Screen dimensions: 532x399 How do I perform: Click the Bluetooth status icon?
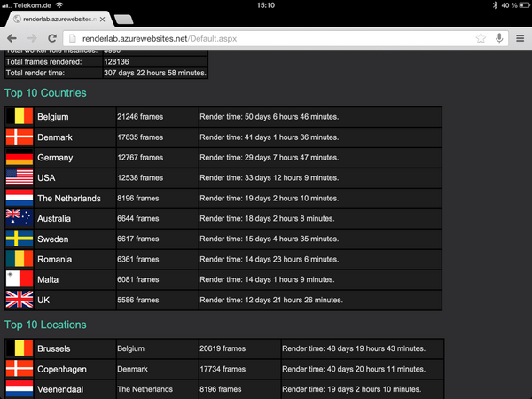[495, 5]
